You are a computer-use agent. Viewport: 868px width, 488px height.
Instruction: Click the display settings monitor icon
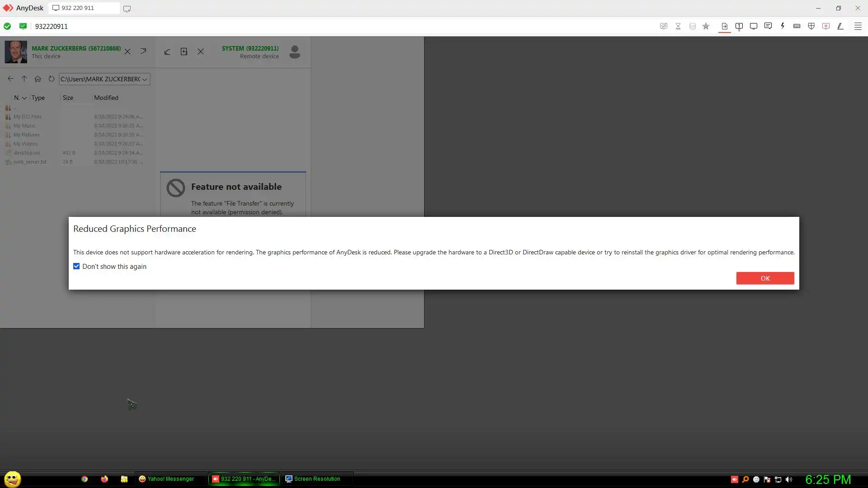(753, 26)
